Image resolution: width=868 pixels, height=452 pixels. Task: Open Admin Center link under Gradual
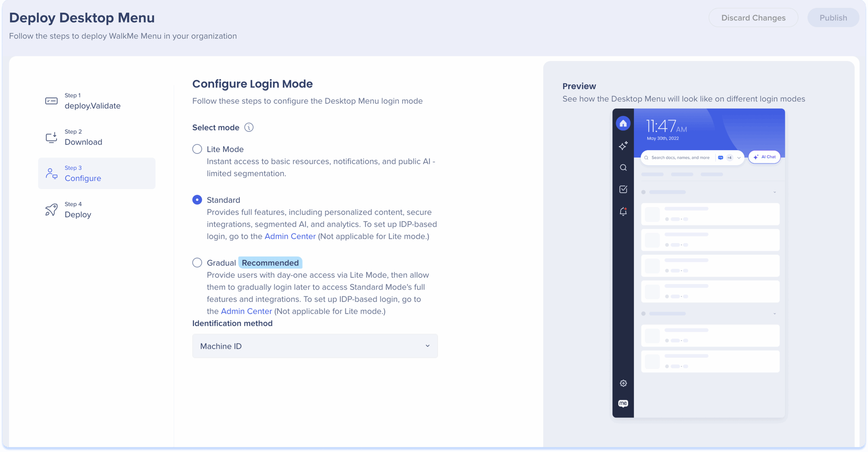(246, 311)
